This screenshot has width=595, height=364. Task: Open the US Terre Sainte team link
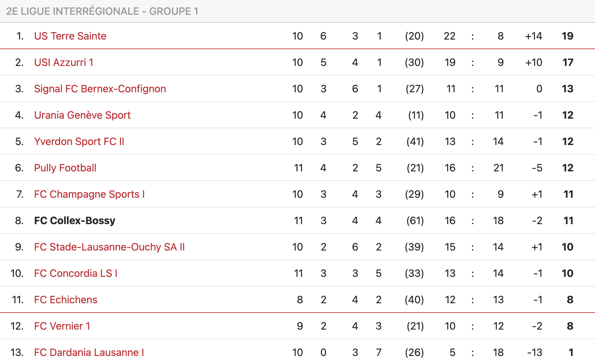[70, 36]
